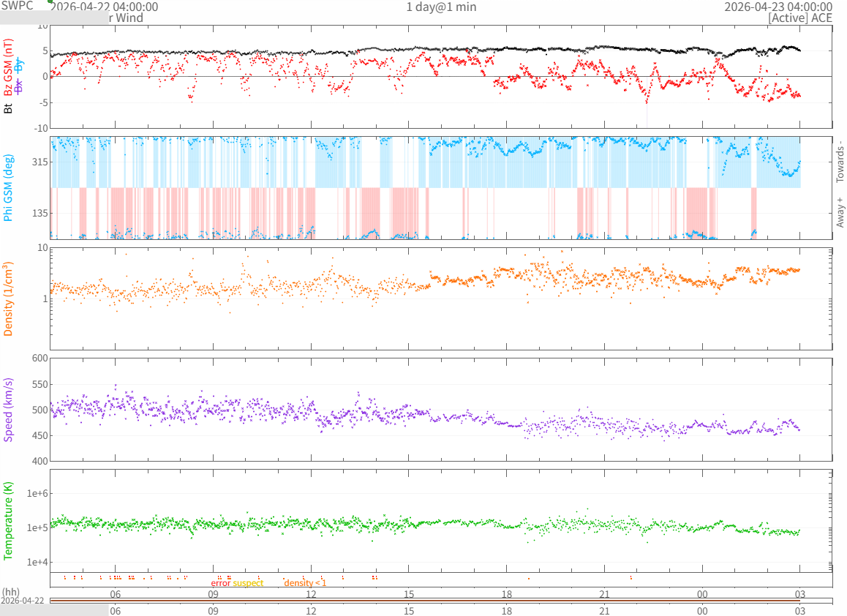Click the yellow 'suspect' legend entry
847x616 pixels.
coord(248,583)
